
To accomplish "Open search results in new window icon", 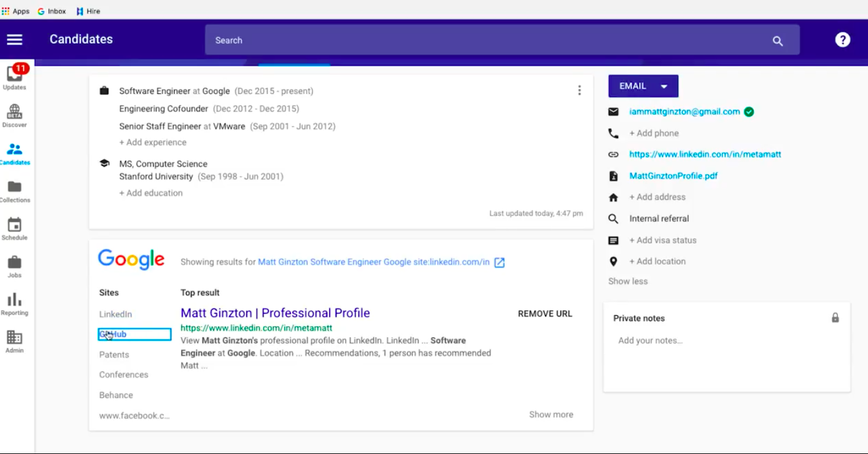I will point(500,262).
